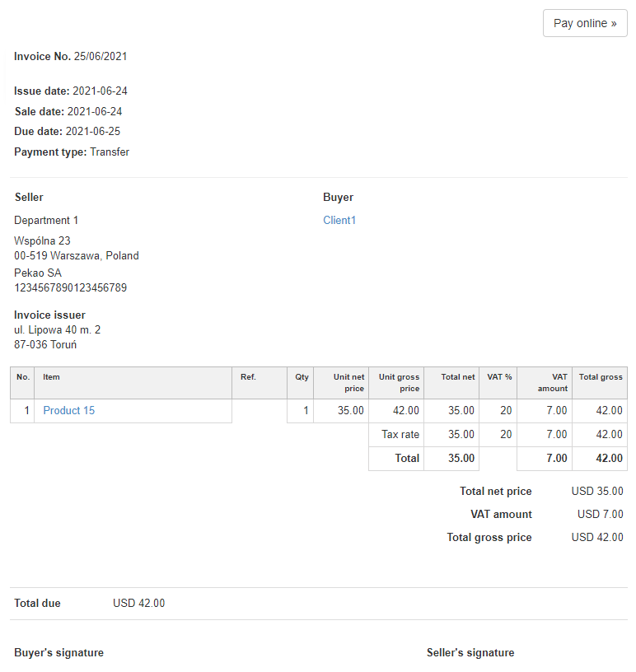Click the Qty column header
The width and height of the screenshot is (636, 672).
pyautogui.click(x=302, y=377)
